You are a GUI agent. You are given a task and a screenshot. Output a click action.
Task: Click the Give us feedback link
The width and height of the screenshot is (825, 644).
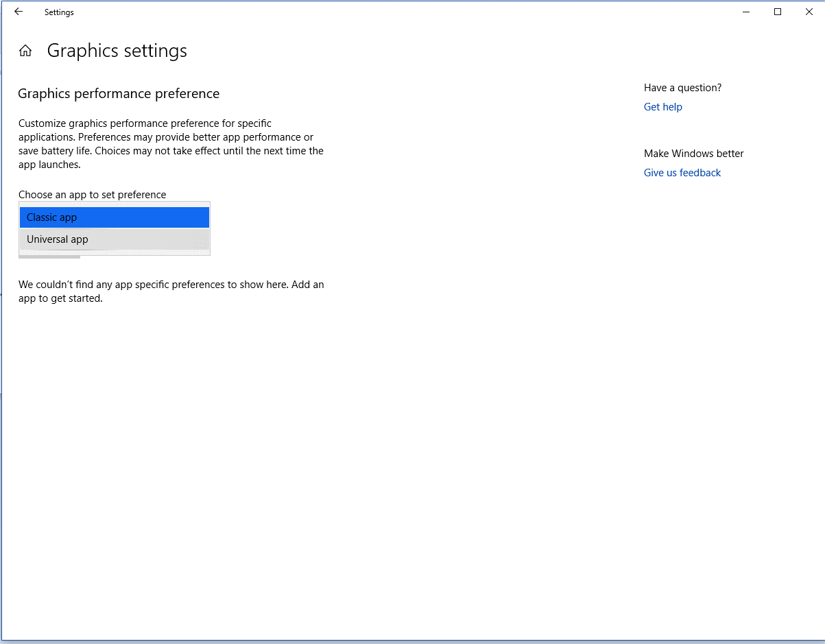pos(682,173)
